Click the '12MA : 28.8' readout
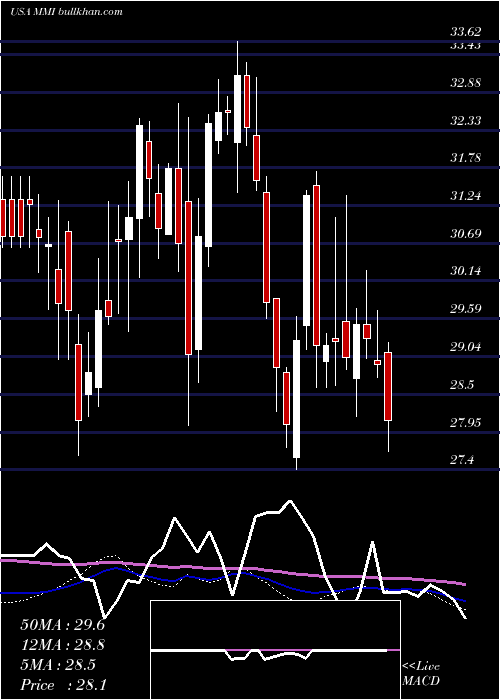The height and width of the screenshot is (700, 500). point(62,645)
